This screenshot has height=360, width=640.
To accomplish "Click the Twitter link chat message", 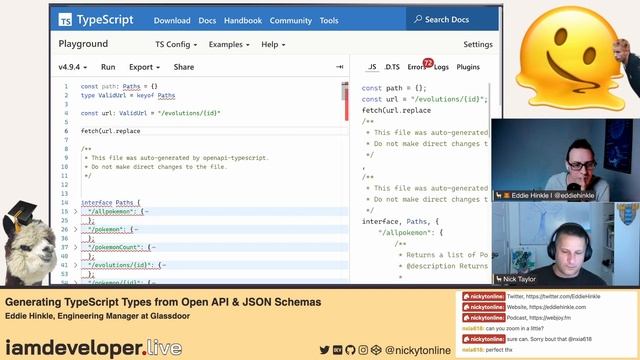I will (x=531, y=296).
